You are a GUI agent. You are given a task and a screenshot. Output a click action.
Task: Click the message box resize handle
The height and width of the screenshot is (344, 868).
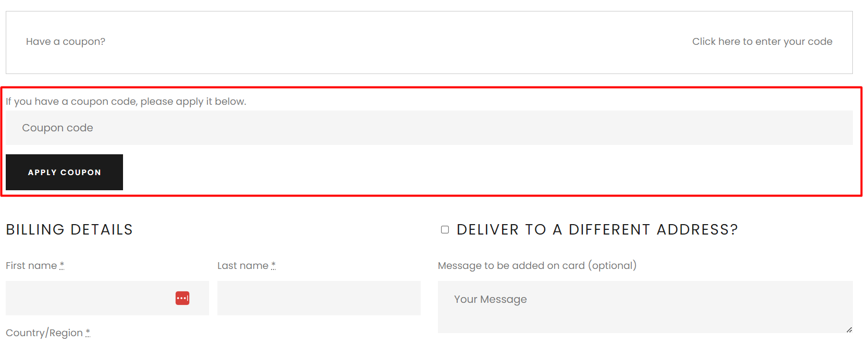[849, 329]
